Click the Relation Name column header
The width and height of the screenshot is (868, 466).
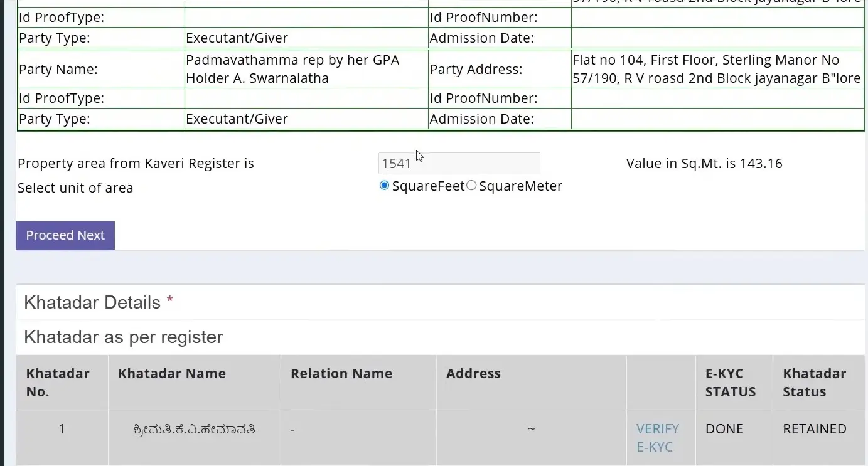[341, 373]
